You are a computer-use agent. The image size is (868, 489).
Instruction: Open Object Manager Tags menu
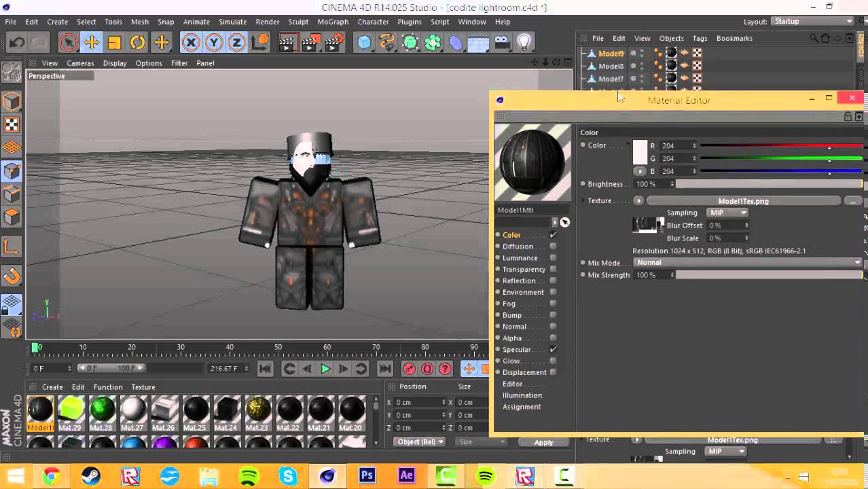[x=700, y=39]
